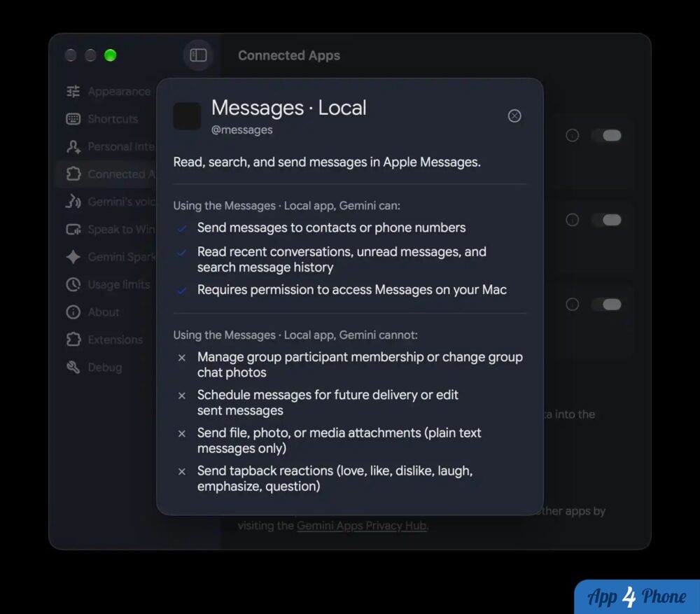Click the Messages app icon in dialog
This screenshot has height=614, width=700.
[x=187, y=116]
